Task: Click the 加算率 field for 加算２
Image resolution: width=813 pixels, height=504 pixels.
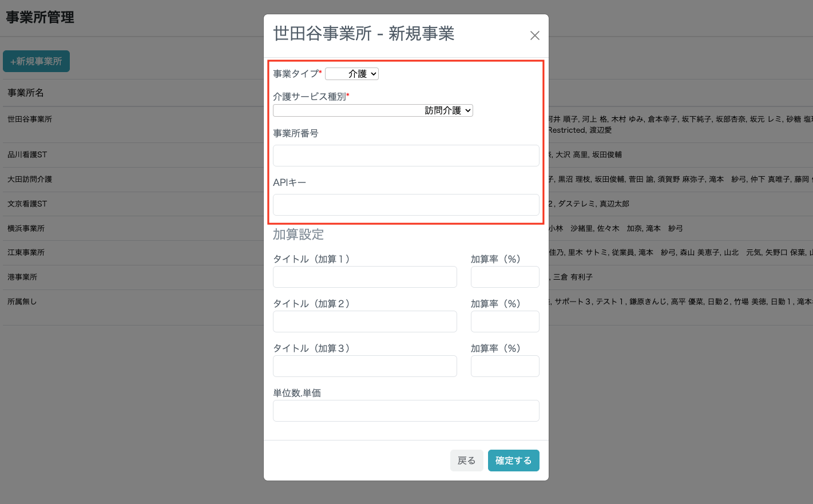Action: [x=505, y=322]
